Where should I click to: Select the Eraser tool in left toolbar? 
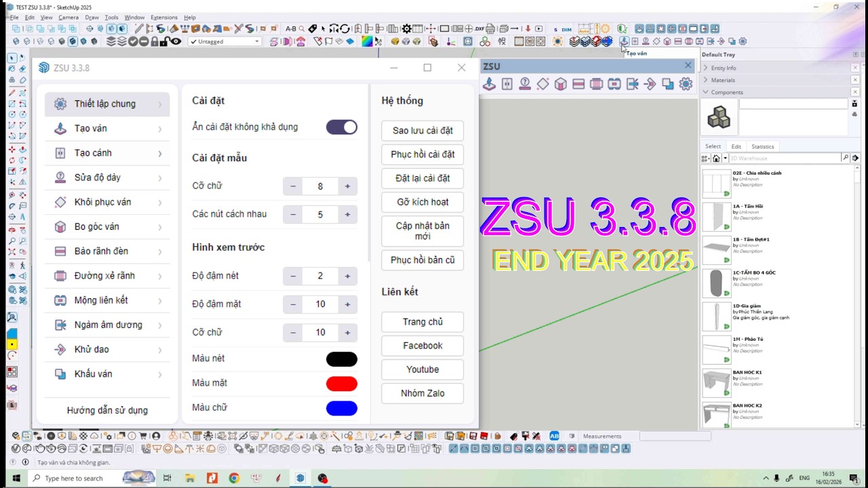(22, 69)
